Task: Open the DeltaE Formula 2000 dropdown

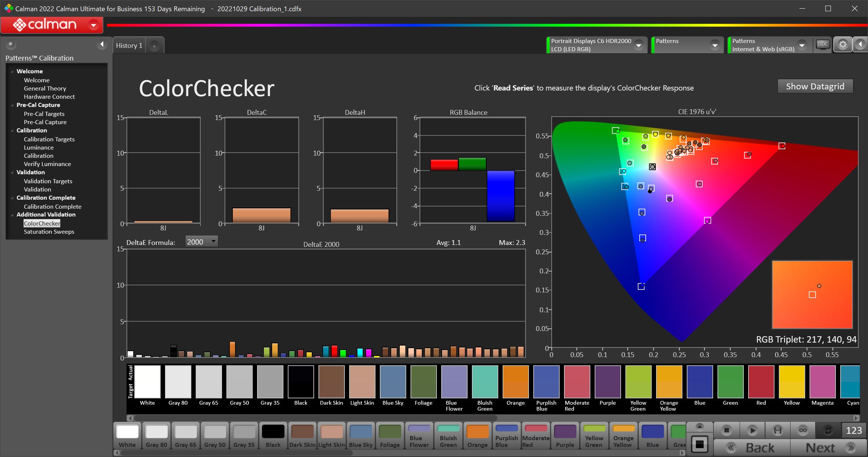Action: tap(201, 242)
